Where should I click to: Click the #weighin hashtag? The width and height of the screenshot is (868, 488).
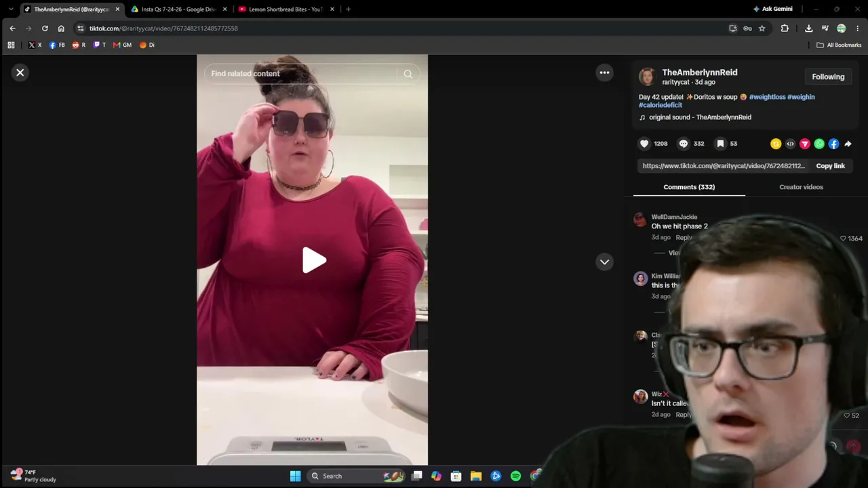[x=801, y=97]
